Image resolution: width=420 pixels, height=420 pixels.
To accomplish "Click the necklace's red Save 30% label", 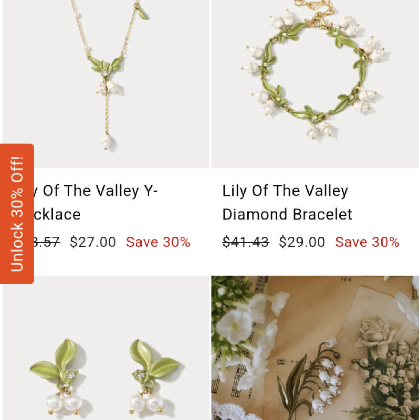I will 158,242.
